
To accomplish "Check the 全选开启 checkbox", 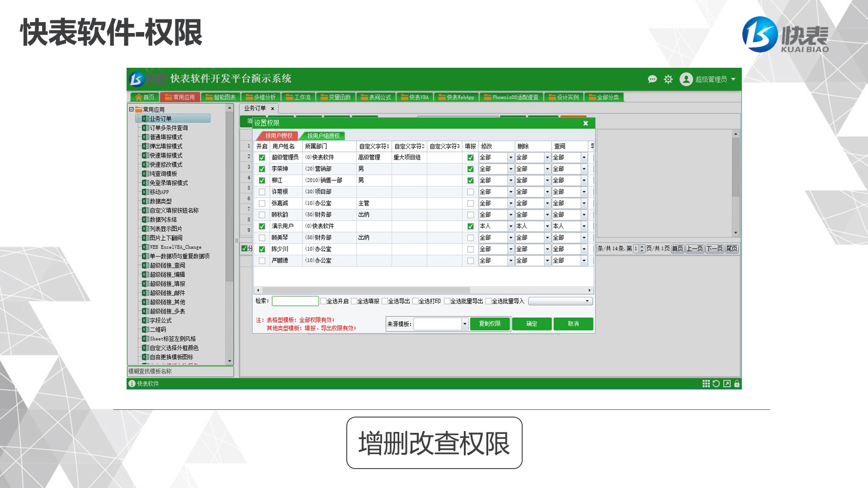I will [323, 301].
